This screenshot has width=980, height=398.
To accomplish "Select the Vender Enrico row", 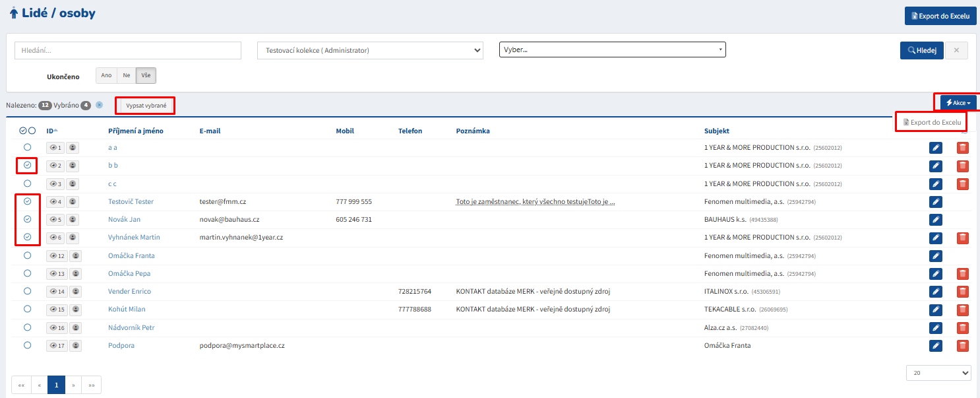I will (x=27, y=290).
